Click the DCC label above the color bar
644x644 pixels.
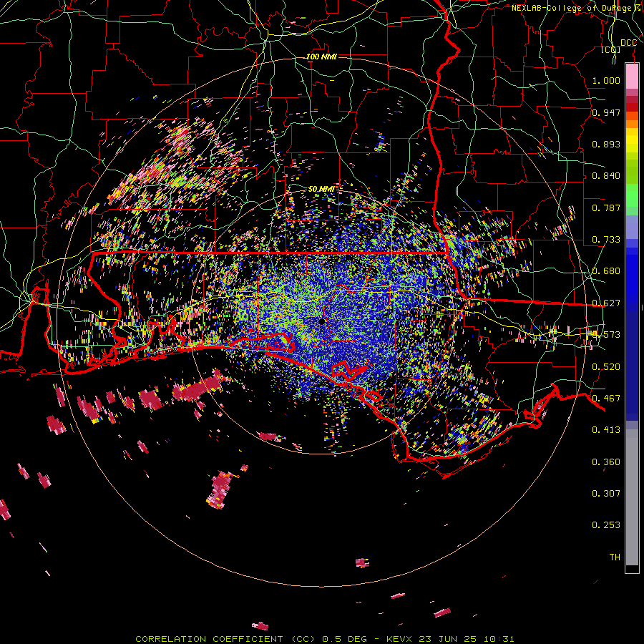tap(628, 43)
